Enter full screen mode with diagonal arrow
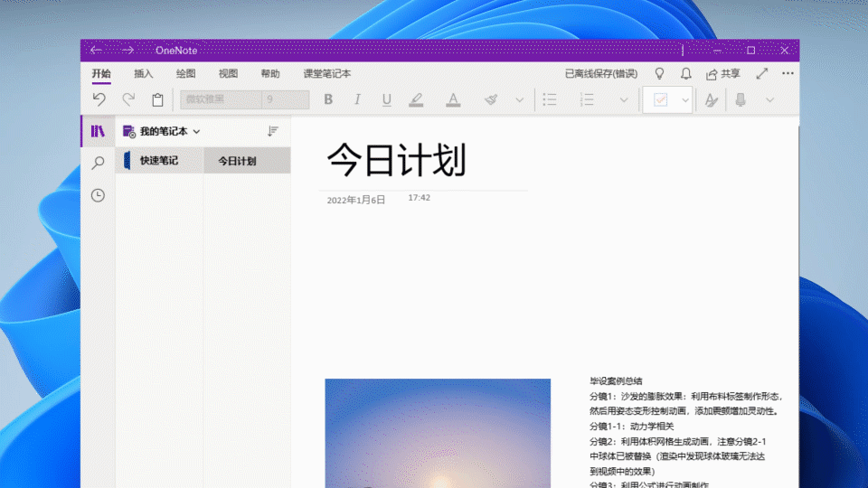The height and width of the screenshot is (488, 868). point(762,73)
